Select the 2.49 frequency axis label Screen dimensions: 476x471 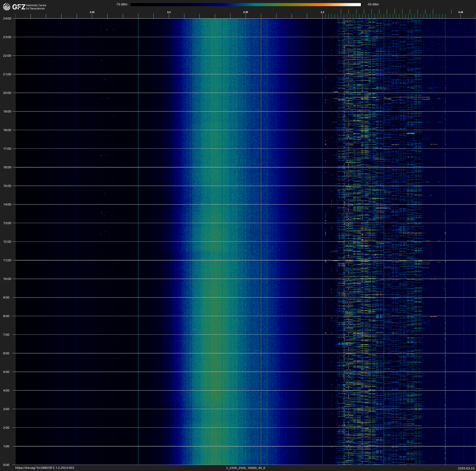pyautogui.click(x=460, y=12)
